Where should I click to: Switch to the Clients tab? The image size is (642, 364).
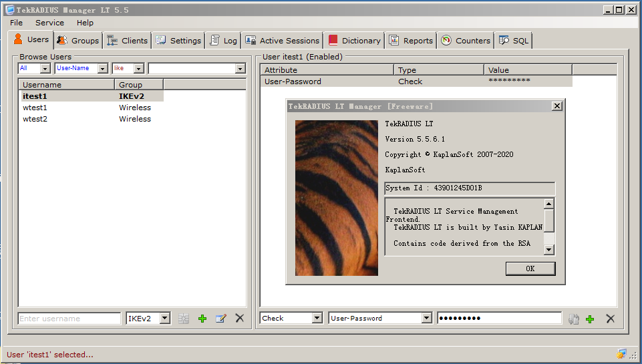127,41
